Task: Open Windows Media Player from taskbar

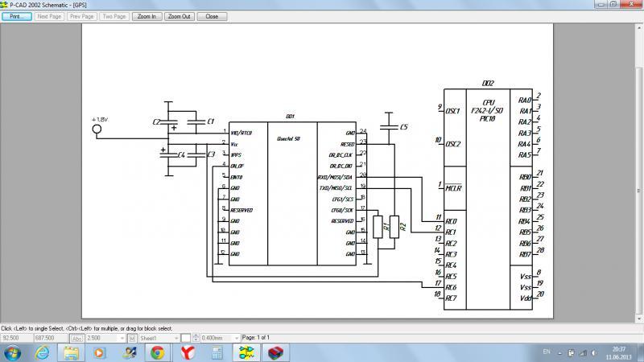Action: (100, 352)
